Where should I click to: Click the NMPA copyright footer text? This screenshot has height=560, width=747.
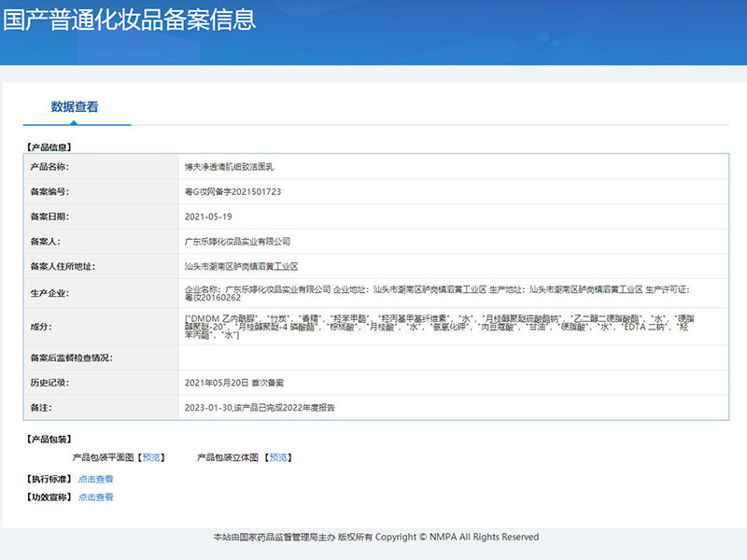[x=376, y=538]
